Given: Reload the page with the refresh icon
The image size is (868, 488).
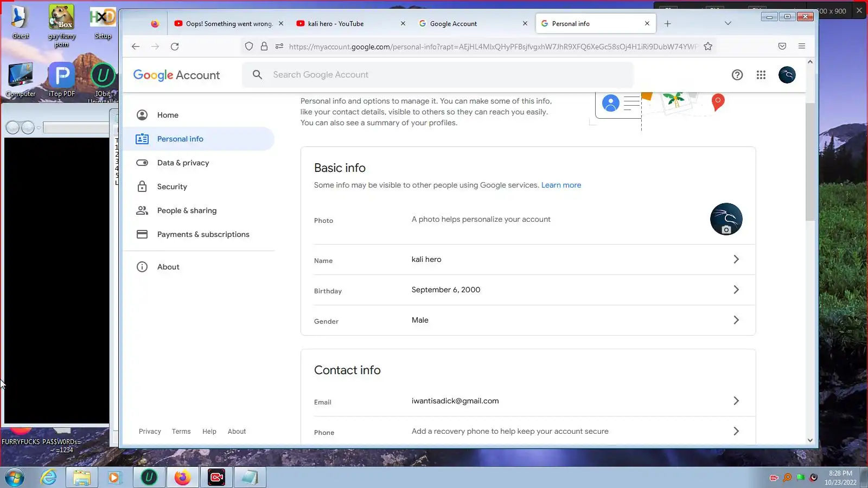Looking at the screenshot, I should pyautogui.click(x=175, y=47).
